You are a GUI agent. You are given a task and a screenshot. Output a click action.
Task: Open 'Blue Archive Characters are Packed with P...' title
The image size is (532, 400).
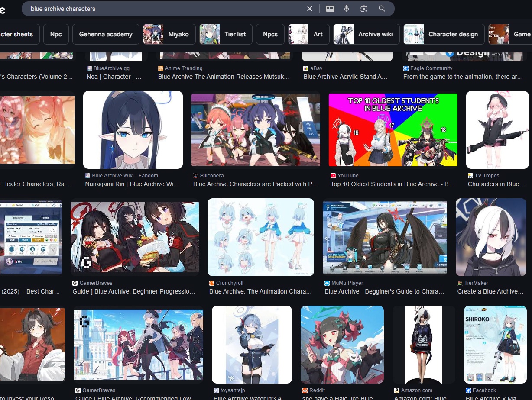point(256,184)
